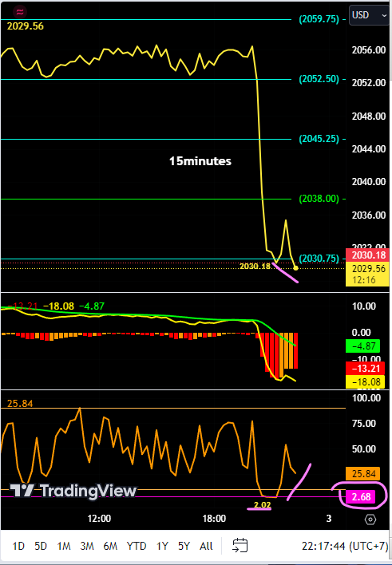Click the 2.02 oscillator low annotation

point(262,505)
